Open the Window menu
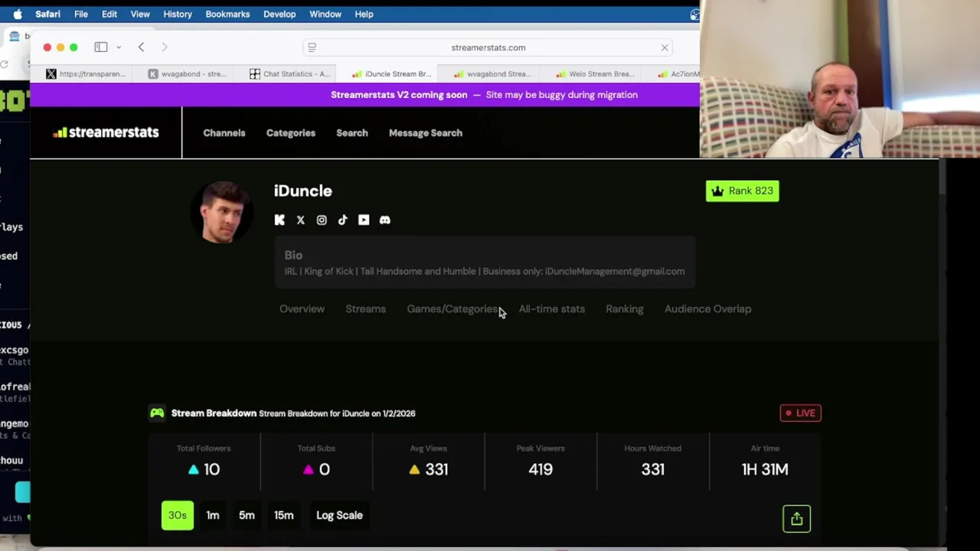 [x=325, y=14]
